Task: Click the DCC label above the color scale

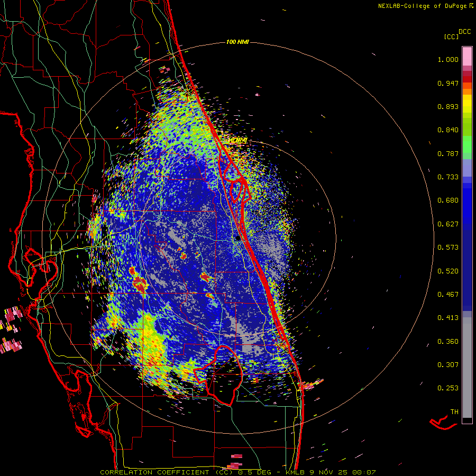Action: (464, 32)
